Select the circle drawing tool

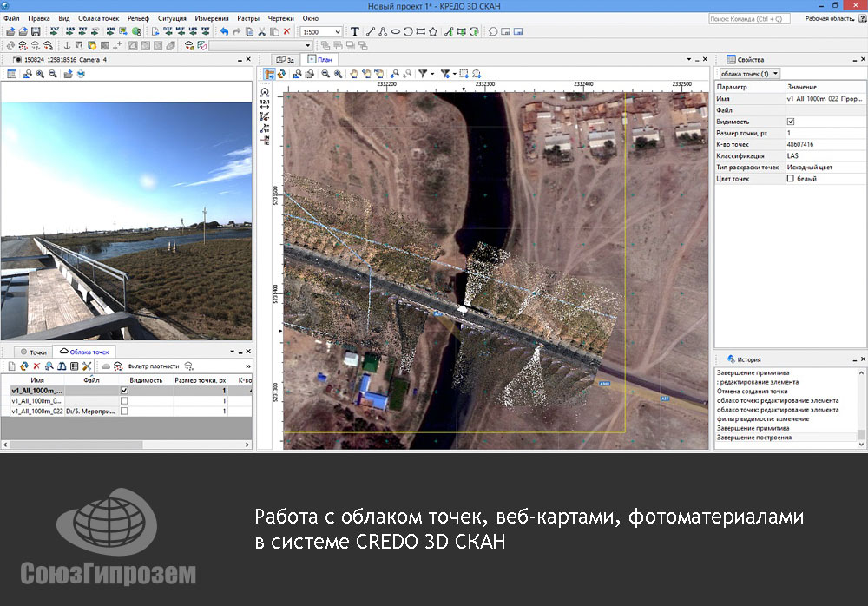[x=408, y=31]
